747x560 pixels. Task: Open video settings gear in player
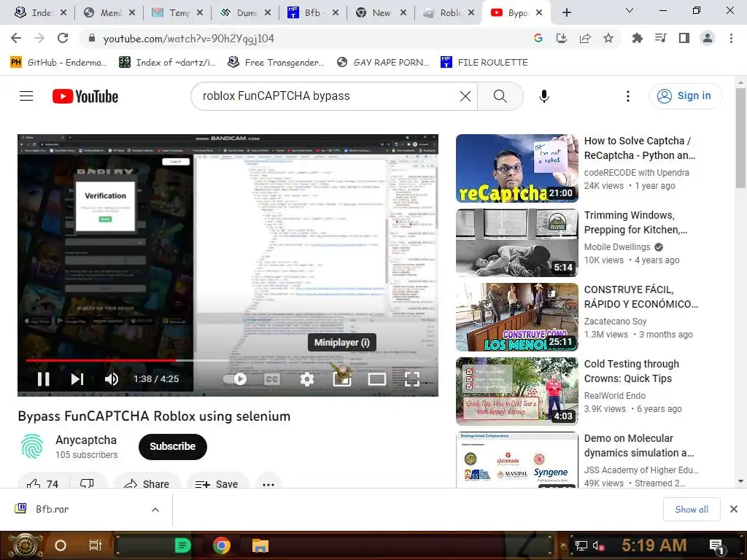pos(307,379)
